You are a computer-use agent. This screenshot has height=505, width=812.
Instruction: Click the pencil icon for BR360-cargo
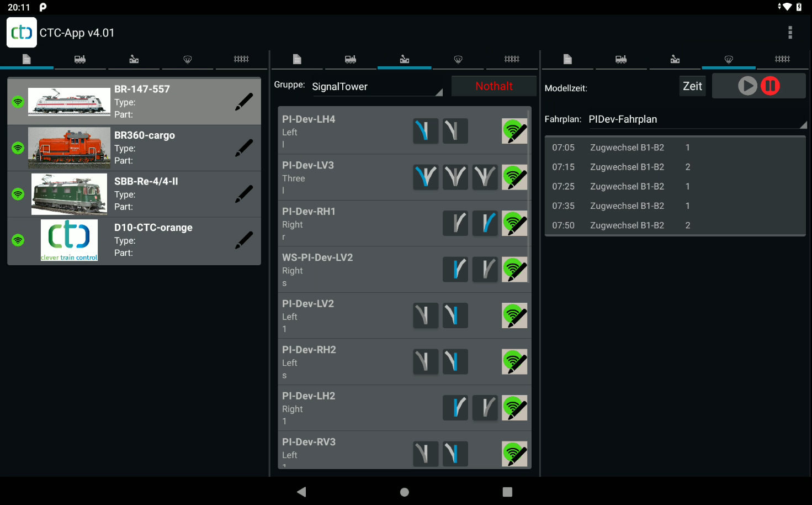coord(243,148)
